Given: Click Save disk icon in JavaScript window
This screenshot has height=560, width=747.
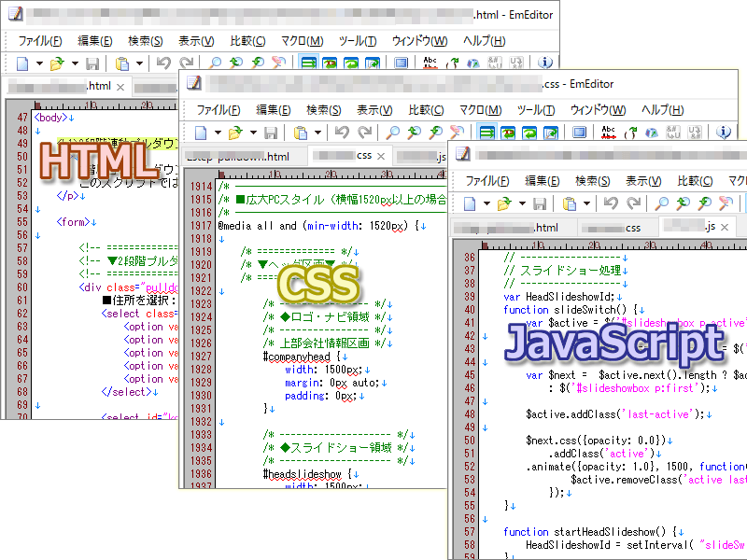Looking at the screenshot, I should (x=540, y=203).
